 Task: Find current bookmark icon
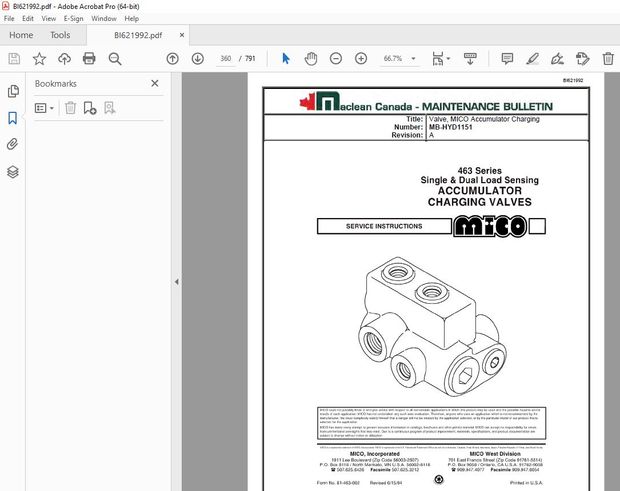[x=110, y=108]
